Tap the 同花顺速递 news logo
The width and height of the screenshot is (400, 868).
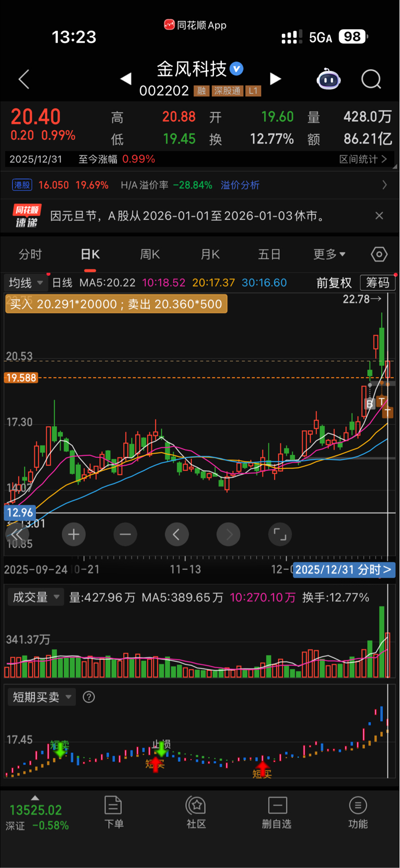click(26, 215)
